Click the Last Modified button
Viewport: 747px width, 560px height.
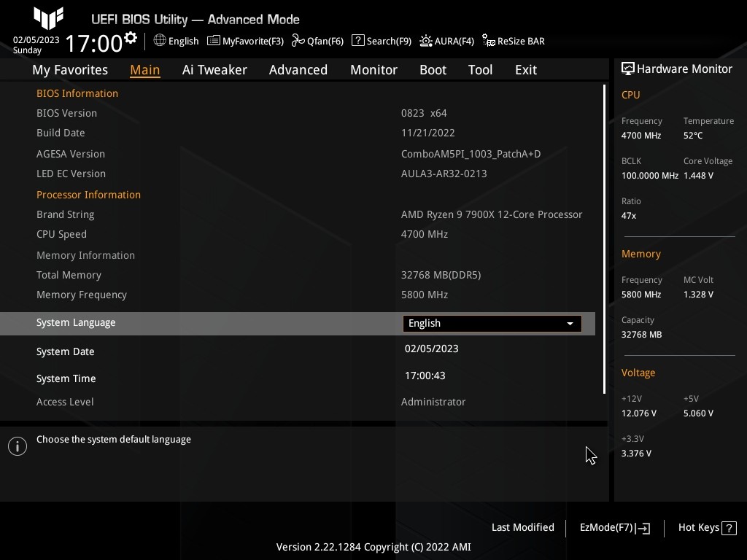[522, 528]
